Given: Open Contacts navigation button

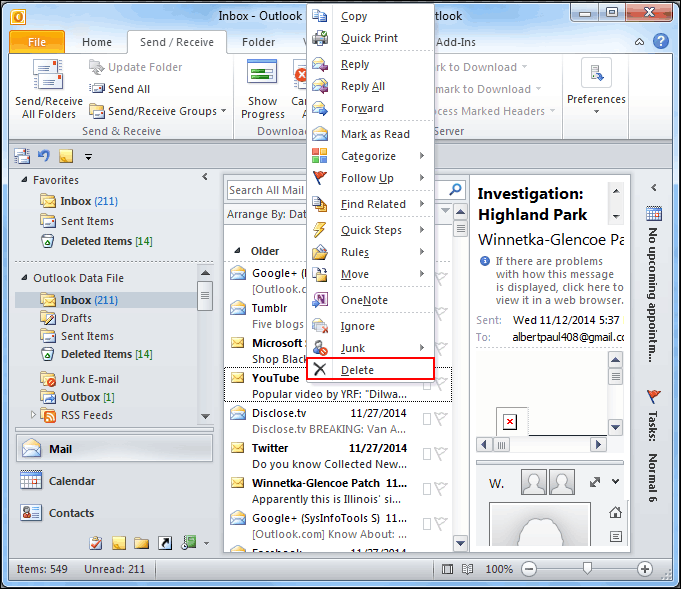Looking at the screenshot, I should pyautogui.click(x=115, y=513).
